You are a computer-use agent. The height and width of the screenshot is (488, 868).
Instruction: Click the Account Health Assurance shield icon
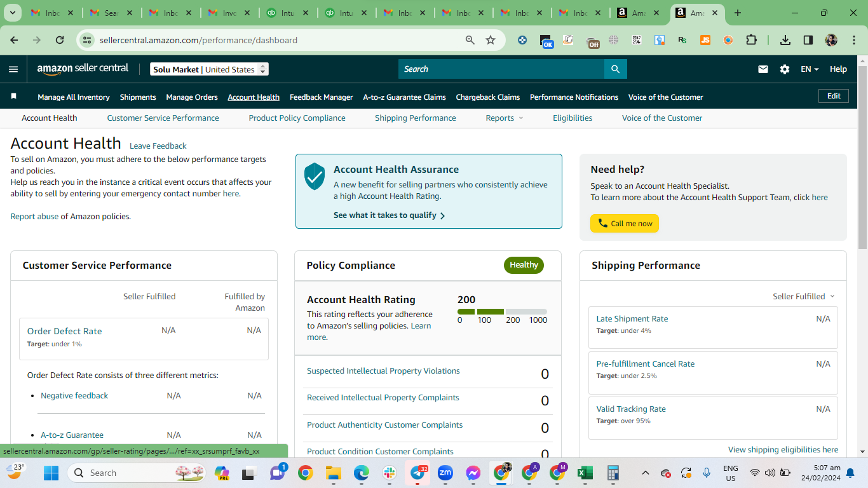coord(315,176)
